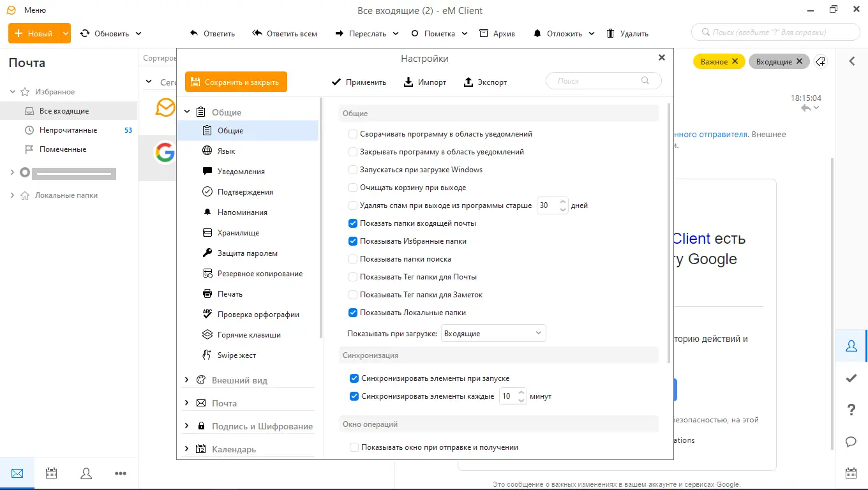Click Сохранить и закрыть button
This screenshot has height=490, width=868.
[x=236, y=82]
